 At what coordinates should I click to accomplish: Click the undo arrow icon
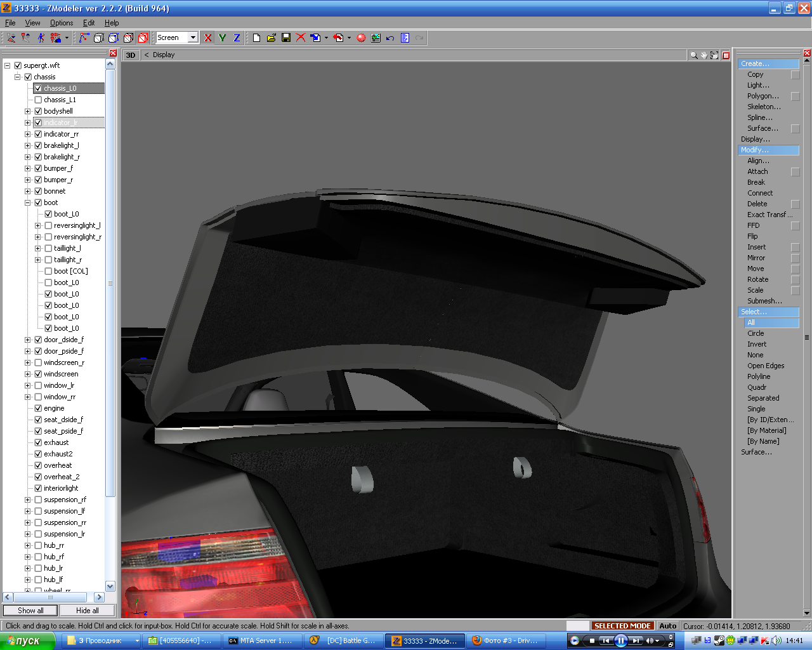tap(390, 38)
